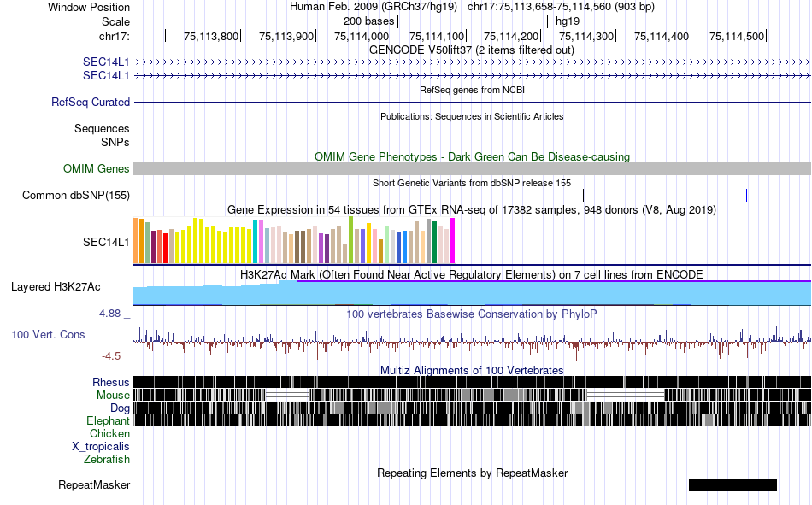The image size is (812, 505).
Task: Click the magenta GTEx expression bar
Action: [453, 241]
